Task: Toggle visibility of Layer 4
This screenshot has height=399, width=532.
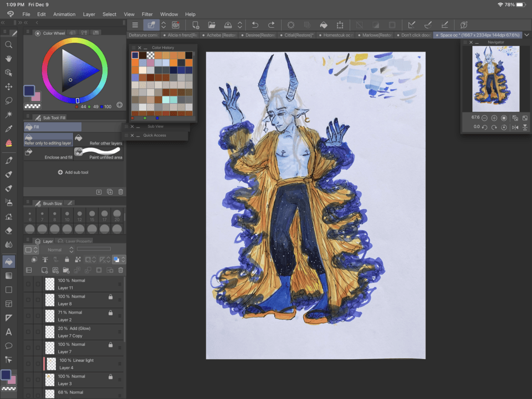Action: (28, 364)
